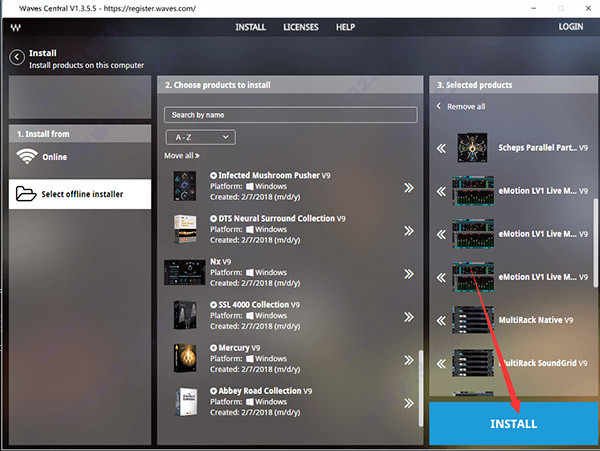Click the MultiRack SoundGrid thumbnail
The width and height of the screenshot is (600, 451).
[x=473, y=363]
